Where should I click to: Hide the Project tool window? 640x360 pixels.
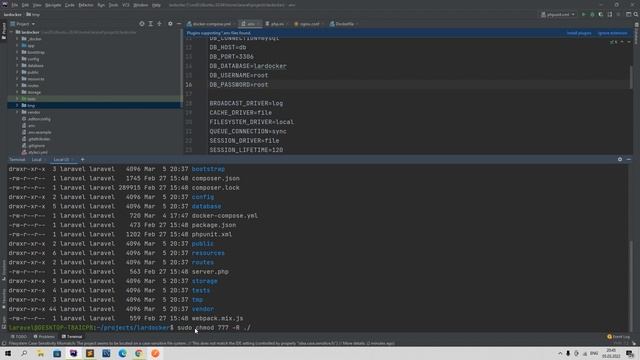pyautogui.click(x=179, y=24)
